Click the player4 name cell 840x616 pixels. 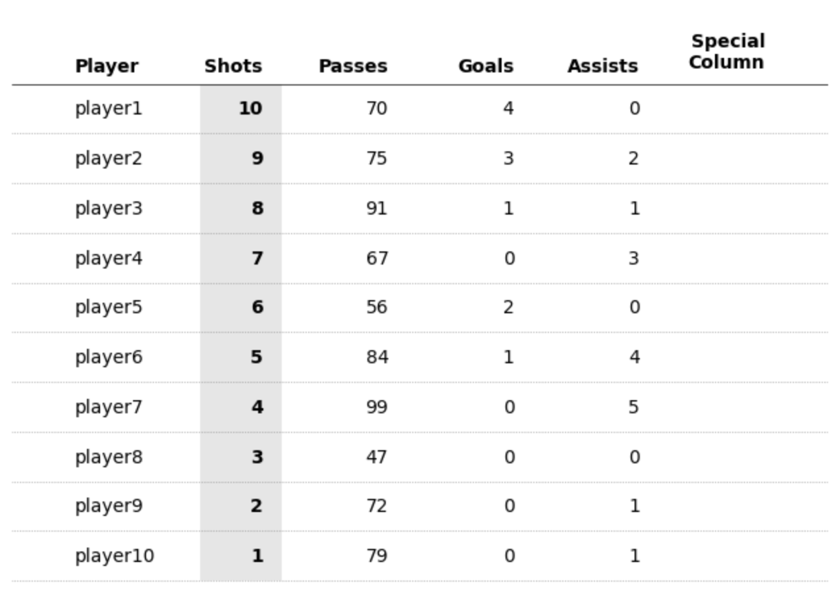109,259
